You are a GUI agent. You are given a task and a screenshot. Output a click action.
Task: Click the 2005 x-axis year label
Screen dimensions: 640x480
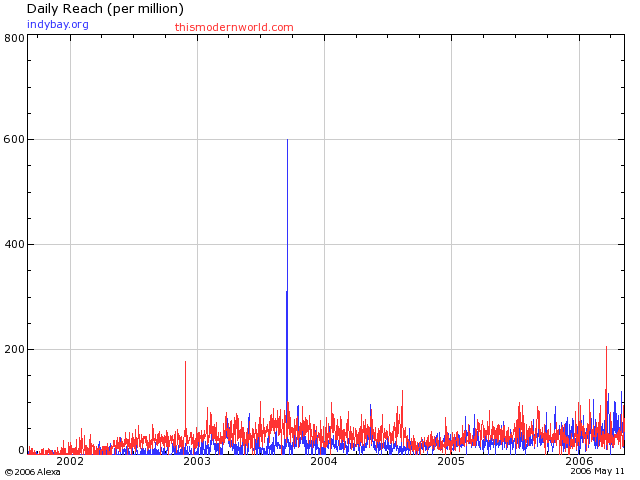pyautogui.click(x=451, y=462)
